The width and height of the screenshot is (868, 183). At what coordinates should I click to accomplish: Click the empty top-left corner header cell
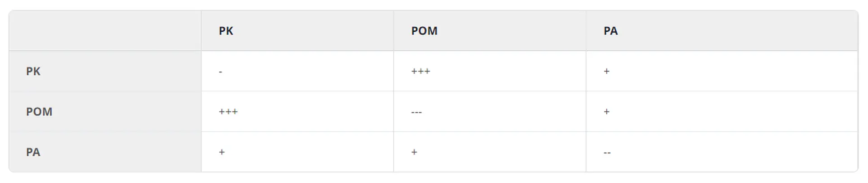[x=105, y=31]
